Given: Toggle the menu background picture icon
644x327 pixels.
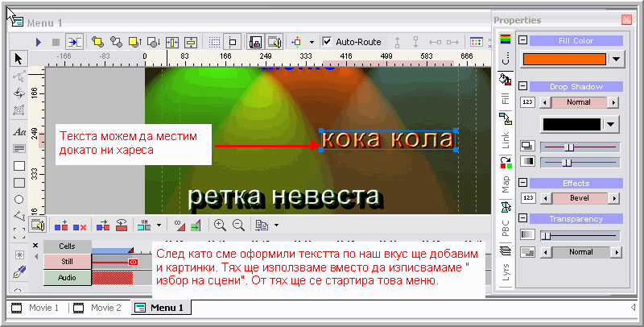Looking at the screenshot, I should pos(255,42).
